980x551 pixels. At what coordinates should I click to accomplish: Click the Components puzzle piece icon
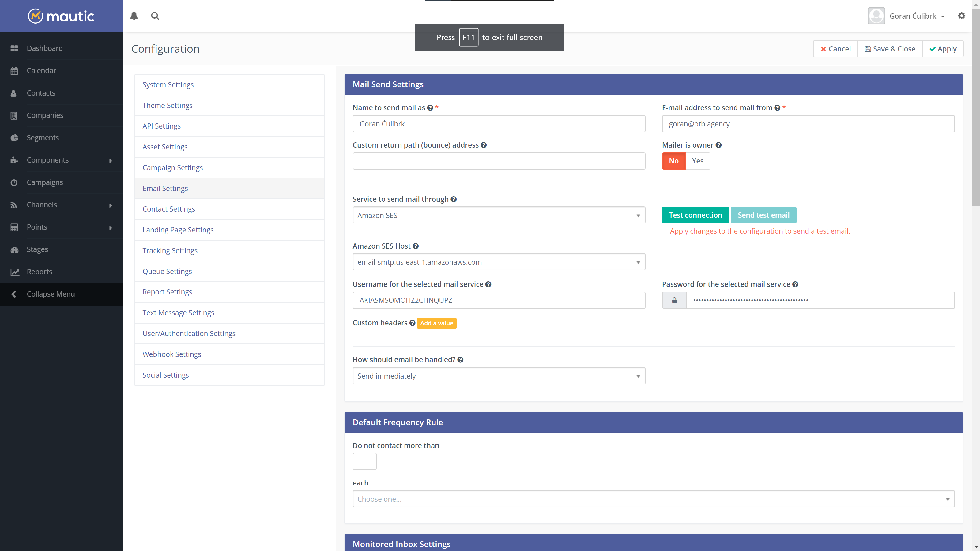pyautogui.click(x=14, y=160)
